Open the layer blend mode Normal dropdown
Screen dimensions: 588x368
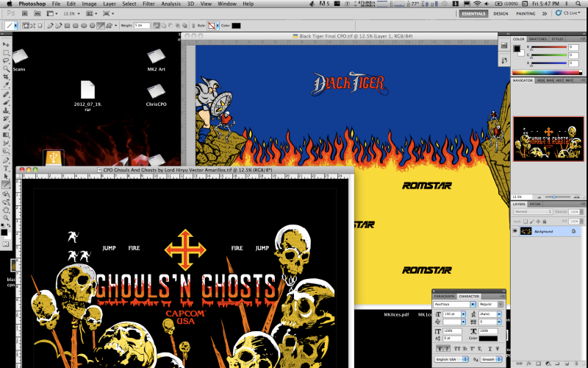[x=532, y=212]
